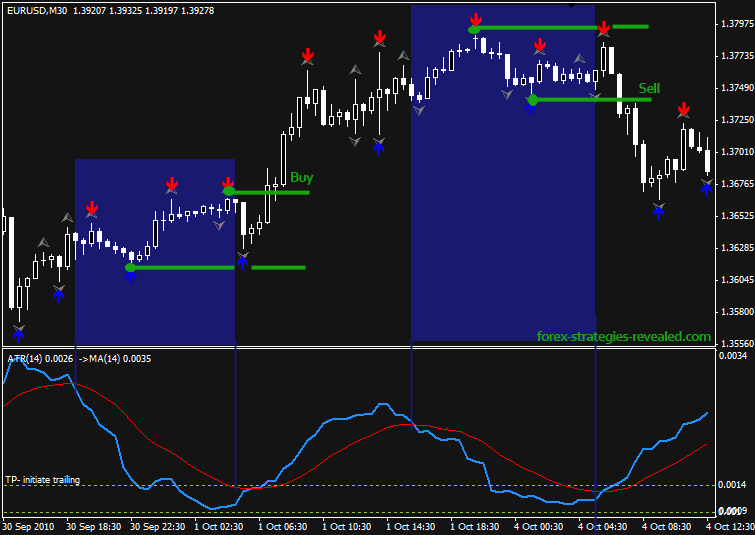This screenshot has height=535, width=755.
Task: Click the 30 Sep 18:30 time label
Action: (93, 526)
